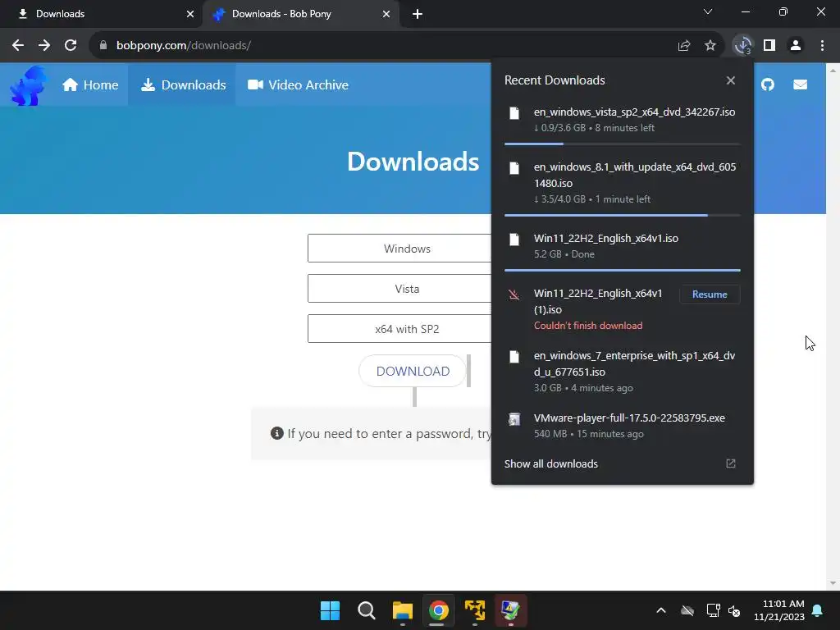
Task: Show hidden system tray icons
Action: (661, 610)
